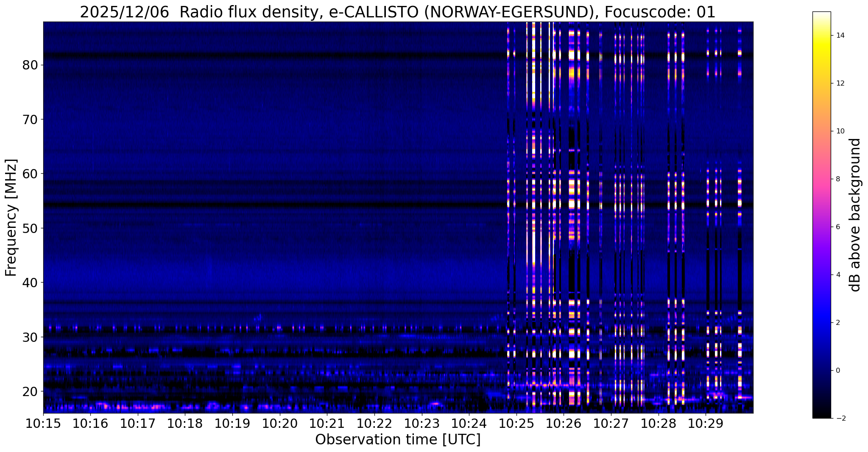
Task: Click the 20 MHz frequency tick label
Action: [x=31, y=391]
